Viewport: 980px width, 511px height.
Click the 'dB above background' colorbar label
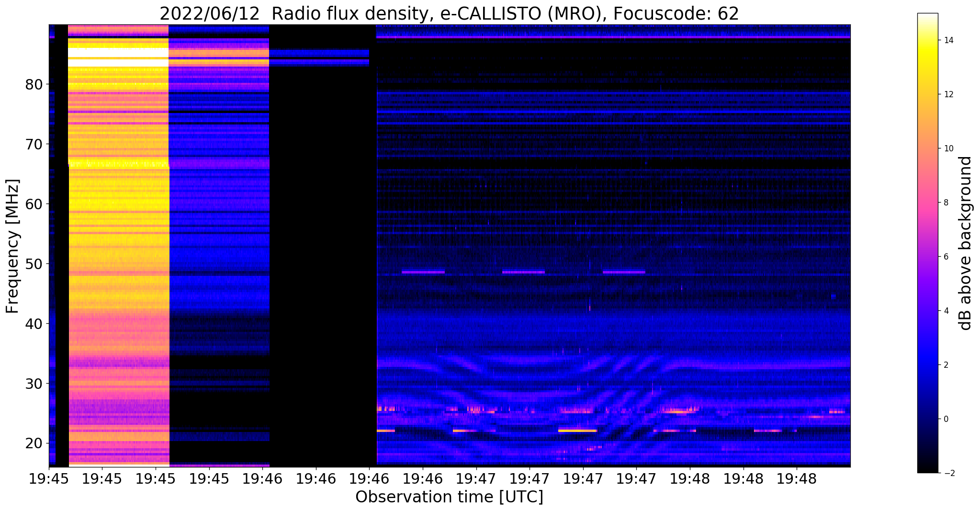point(966,243)
